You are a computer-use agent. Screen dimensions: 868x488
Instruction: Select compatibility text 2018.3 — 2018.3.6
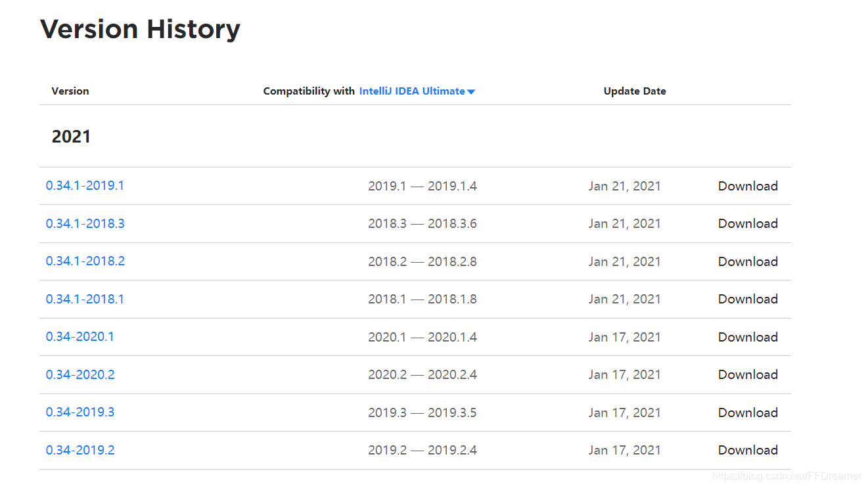click(423, 223)
